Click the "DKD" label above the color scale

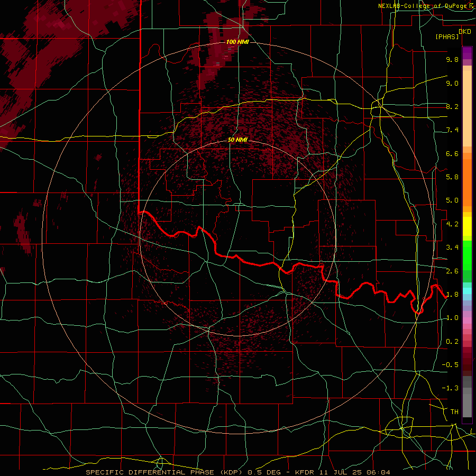tap(465, 32)
